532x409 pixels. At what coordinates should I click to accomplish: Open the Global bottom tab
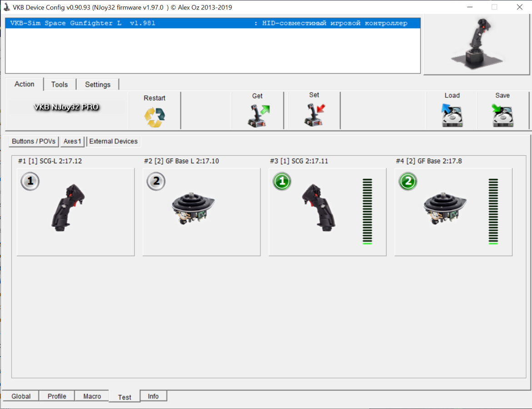(21, 396)
